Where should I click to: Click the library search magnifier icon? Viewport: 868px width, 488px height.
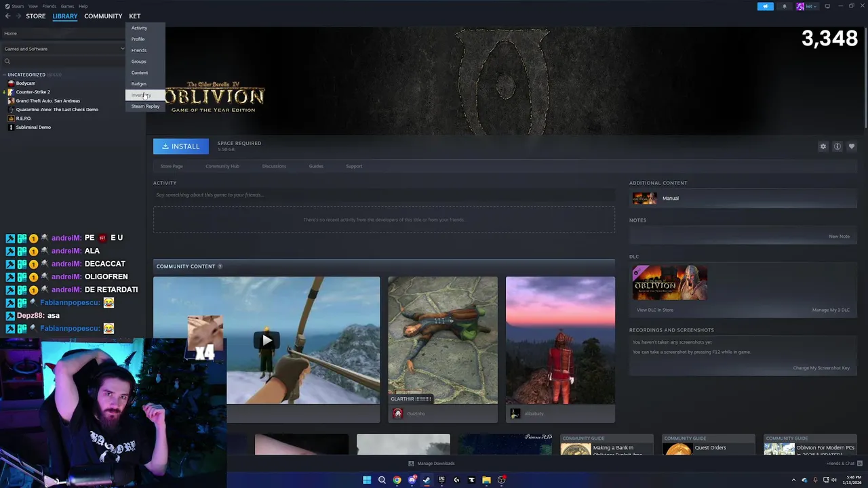(x=7, y=62)
